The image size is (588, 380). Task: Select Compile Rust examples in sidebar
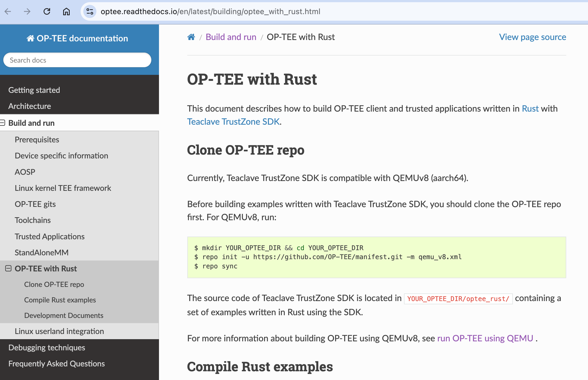point(60,300)
